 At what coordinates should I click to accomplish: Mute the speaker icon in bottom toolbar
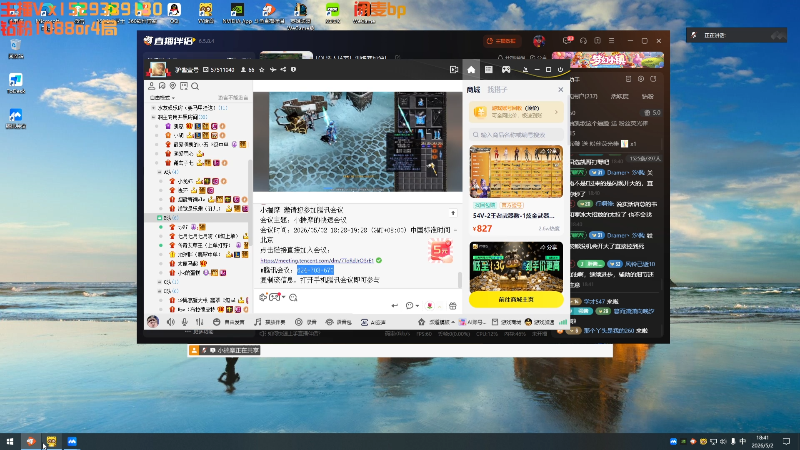pyautogui.click(x=171, y=322)
